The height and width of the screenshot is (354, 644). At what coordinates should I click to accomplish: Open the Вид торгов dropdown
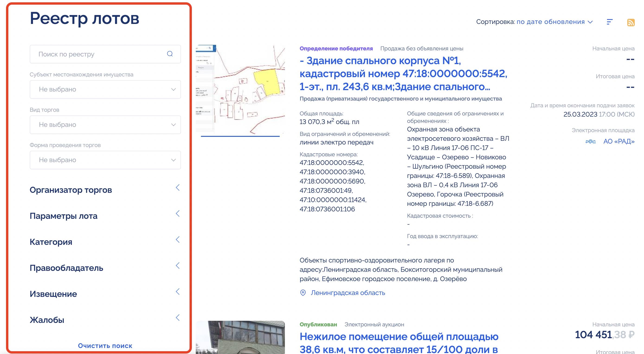(105, 125)
